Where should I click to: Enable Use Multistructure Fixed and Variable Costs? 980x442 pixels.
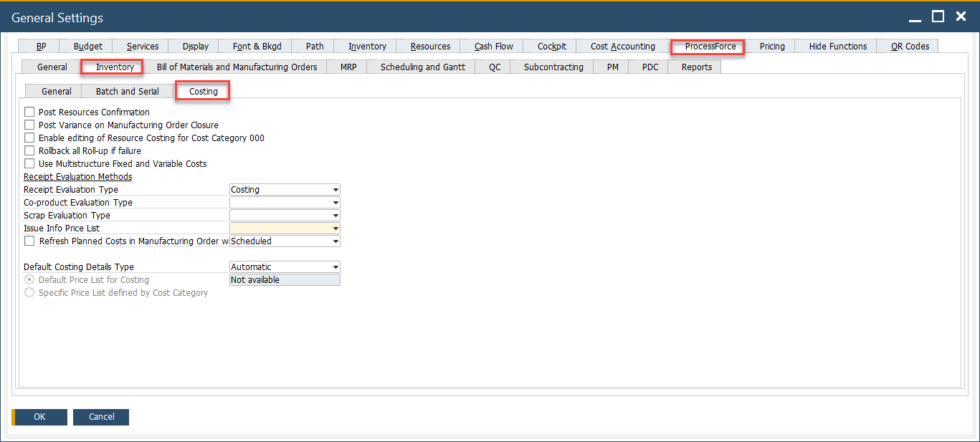pos(29,164)
